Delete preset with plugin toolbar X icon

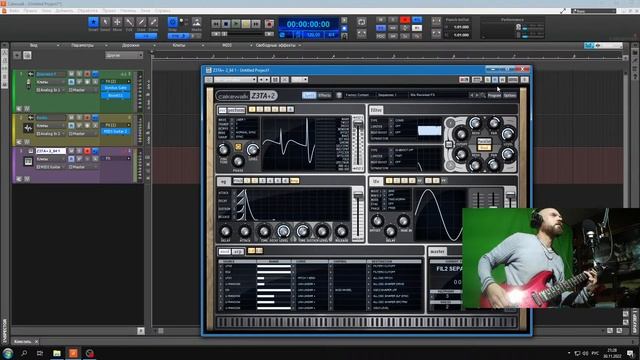[284, 80]
